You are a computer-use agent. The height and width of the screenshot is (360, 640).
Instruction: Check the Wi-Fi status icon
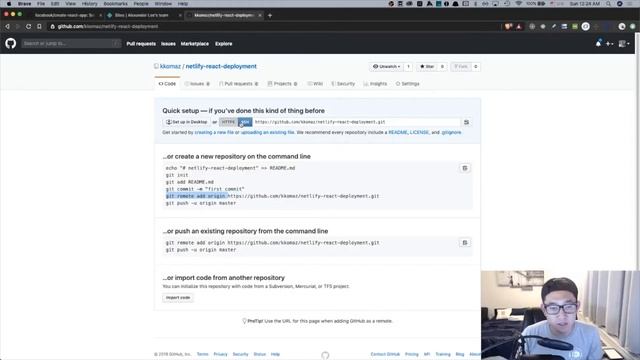(518, 4)
